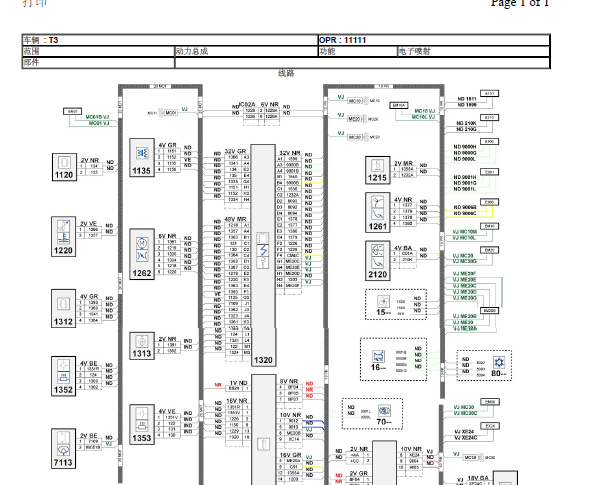Viewport: 608px width, 485px height.
Task: Select the 4V GR connector label of 1312
Action: click(89, 296)
